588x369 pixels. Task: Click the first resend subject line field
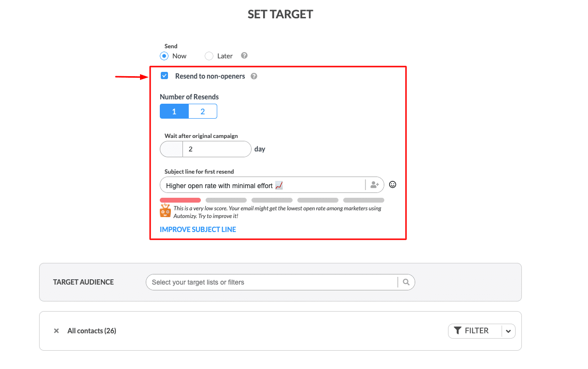tap(263, 185)
